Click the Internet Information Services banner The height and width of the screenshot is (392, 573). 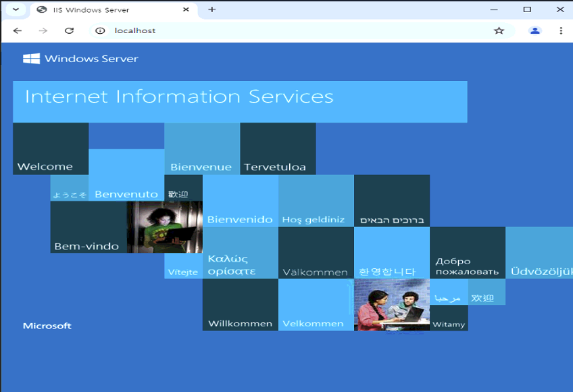tap(240, 102)
